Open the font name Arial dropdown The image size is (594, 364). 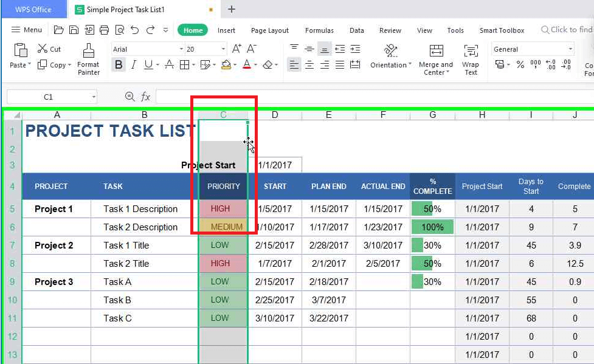pyautogui.click(x=181, y=49)
